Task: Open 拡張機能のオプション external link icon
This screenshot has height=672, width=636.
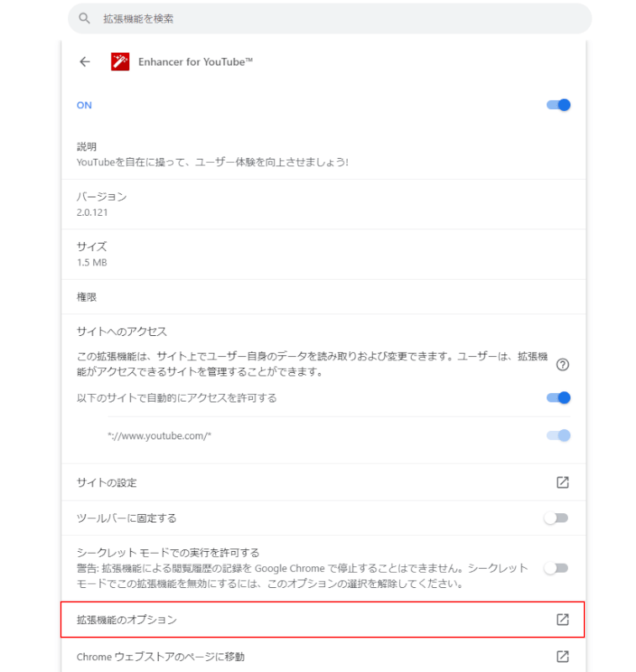Action: click(562, 619)
